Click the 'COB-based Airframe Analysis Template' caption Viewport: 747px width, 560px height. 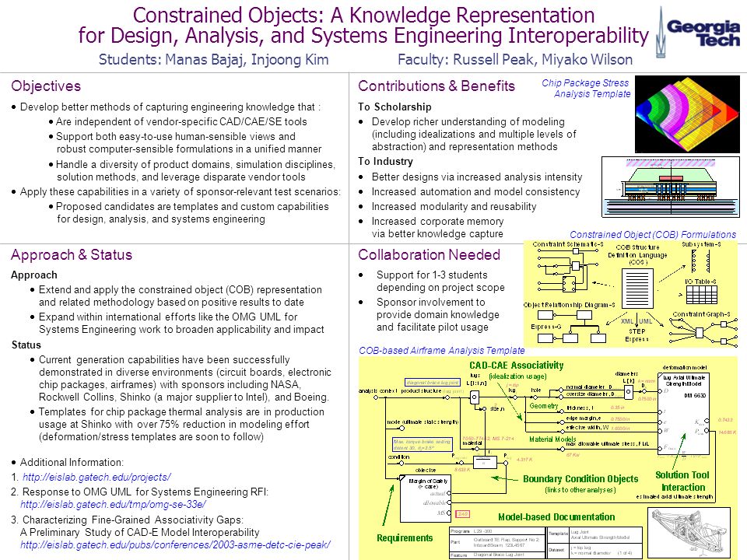tap(442, 351)
